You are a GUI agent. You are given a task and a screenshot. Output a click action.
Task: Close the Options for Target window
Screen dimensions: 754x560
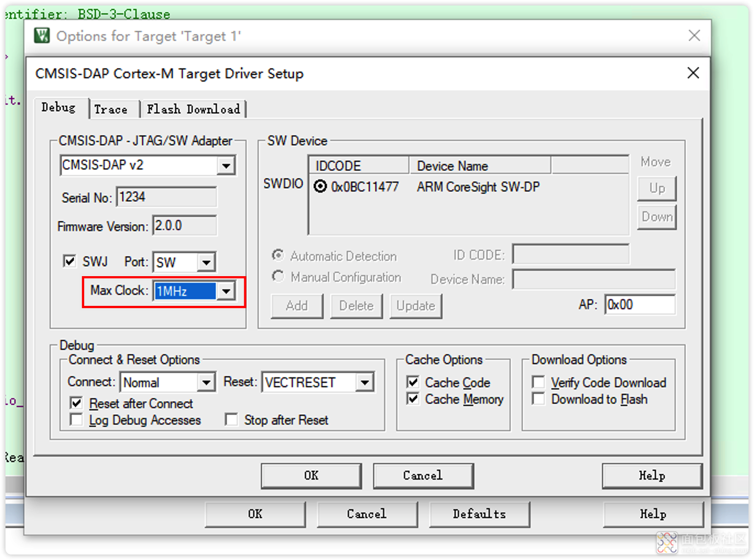694,36
